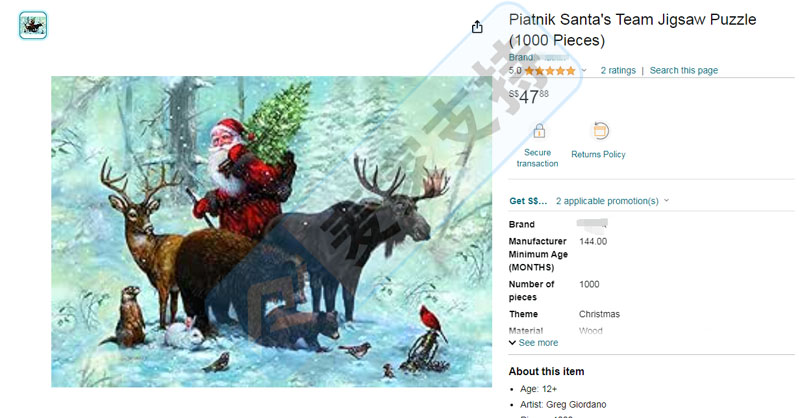Click the chevron beside See more
This screenshot has height=418, width=800.
512,343
